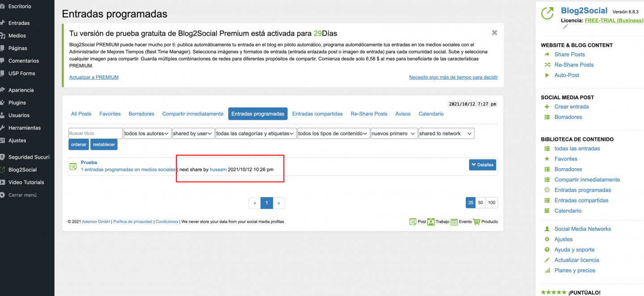Click the list icon beside Compartir inmediatamente in the right panel
The height and width of the screenshot is (296, 644).
coord(547,180)
